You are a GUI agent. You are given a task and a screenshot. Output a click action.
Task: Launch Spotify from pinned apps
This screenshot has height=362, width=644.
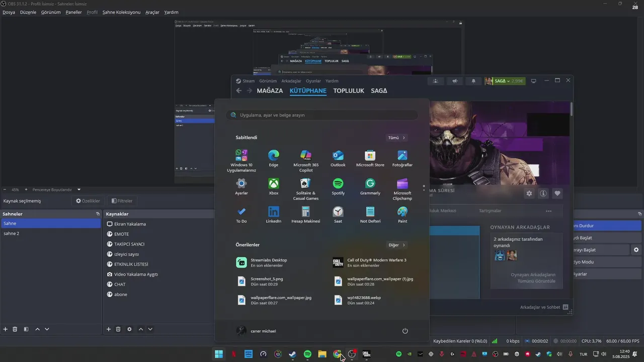(x=338, y=187)
